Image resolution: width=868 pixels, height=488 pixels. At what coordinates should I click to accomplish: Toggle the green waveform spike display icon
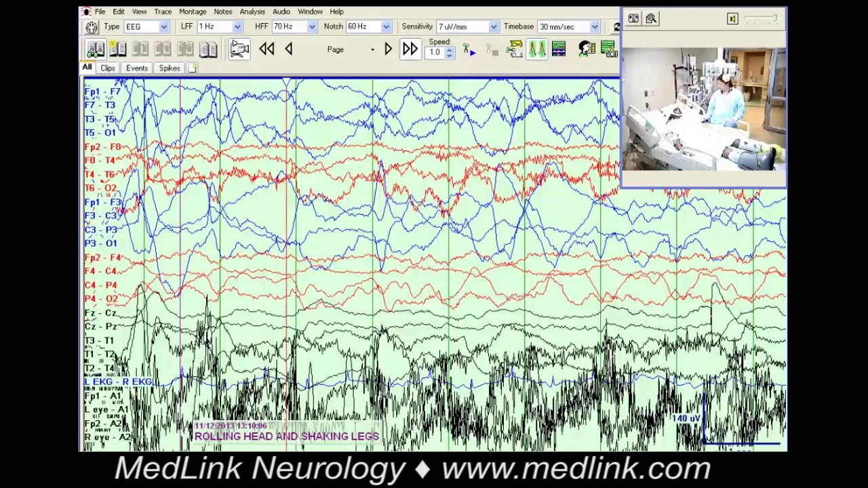(x=537, y=49)
